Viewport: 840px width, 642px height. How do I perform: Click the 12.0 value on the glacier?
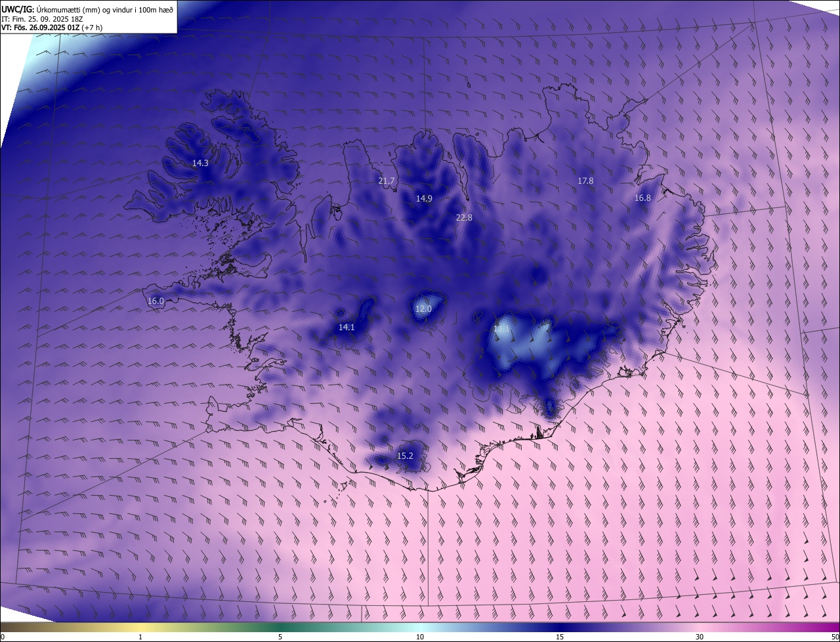pyautogui.click(x=423, y=309)
